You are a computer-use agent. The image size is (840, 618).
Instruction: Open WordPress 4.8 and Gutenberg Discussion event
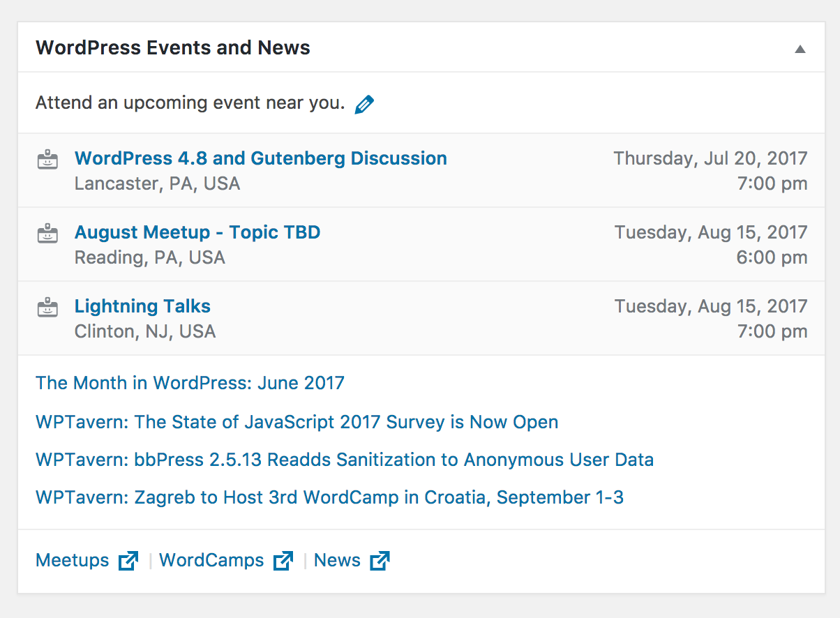click(261, 158)
